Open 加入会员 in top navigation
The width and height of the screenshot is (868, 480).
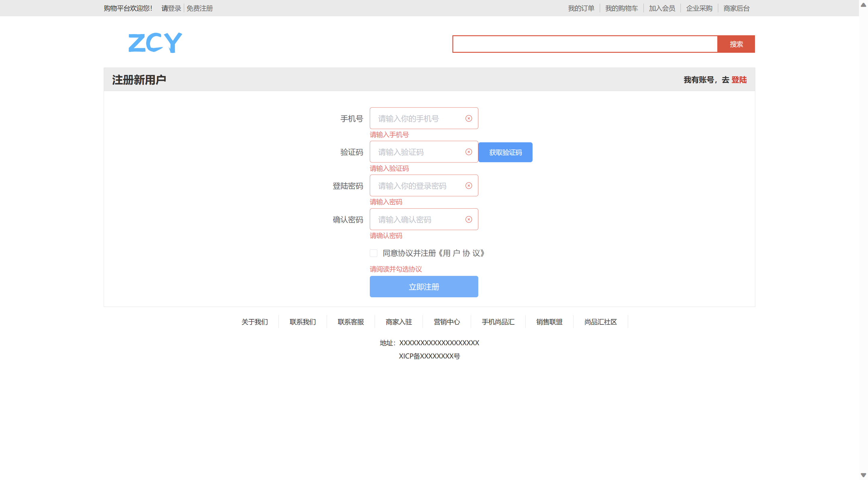click(x=662, y=8)
